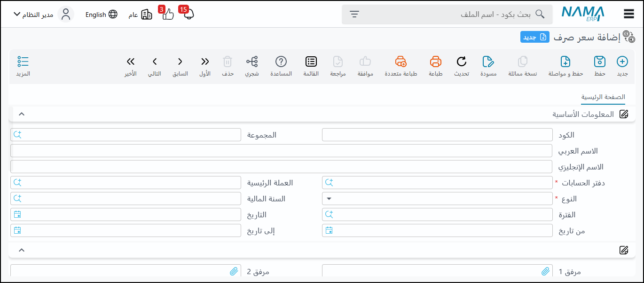Open the Help (المساعدة) icon
Screen dimensions: 644x283
coord(281,62)
